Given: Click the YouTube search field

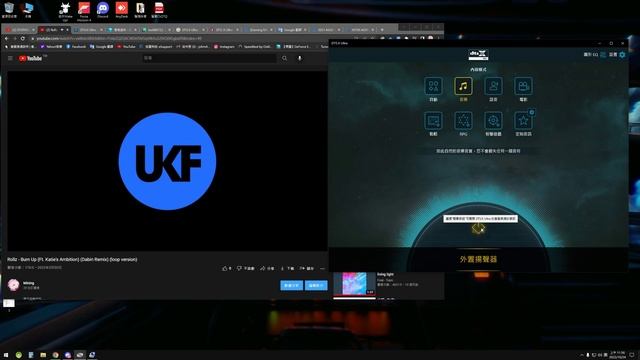Looking at the screenshot, I should (209, 58).
